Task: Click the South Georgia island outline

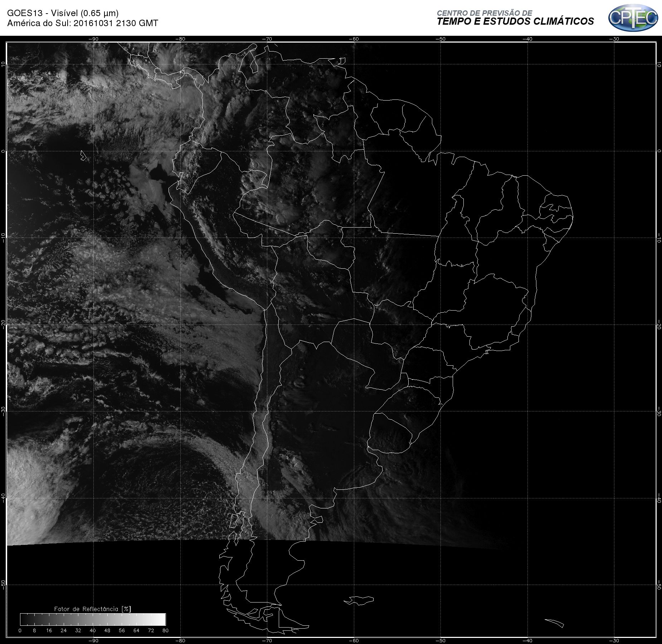Action: 554,623
